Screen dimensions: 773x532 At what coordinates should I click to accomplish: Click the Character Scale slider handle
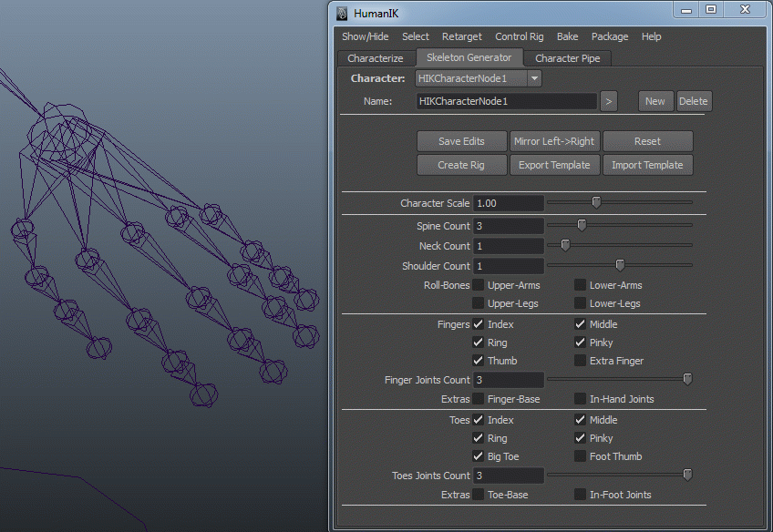(596, 202)
